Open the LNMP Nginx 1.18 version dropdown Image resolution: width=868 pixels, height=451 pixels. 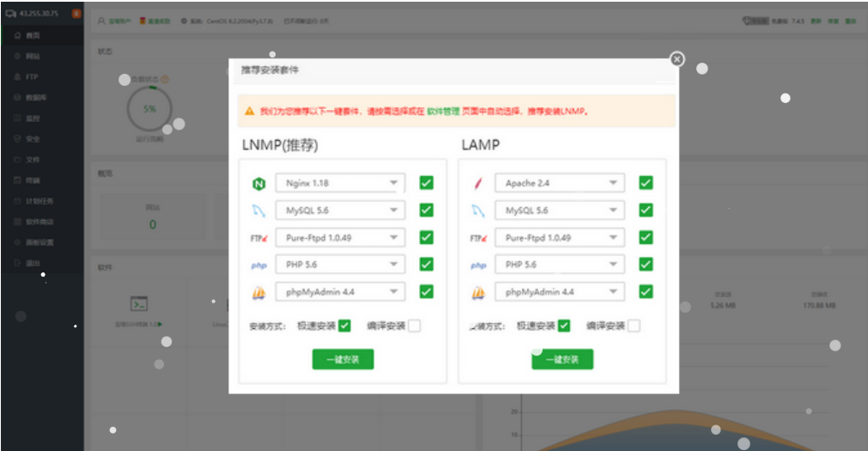[x=340, y=183]
